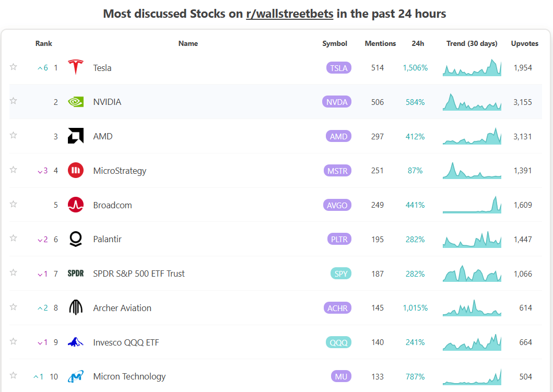Star the NVIDIA row
553x392 pixels.
[14, 101]
